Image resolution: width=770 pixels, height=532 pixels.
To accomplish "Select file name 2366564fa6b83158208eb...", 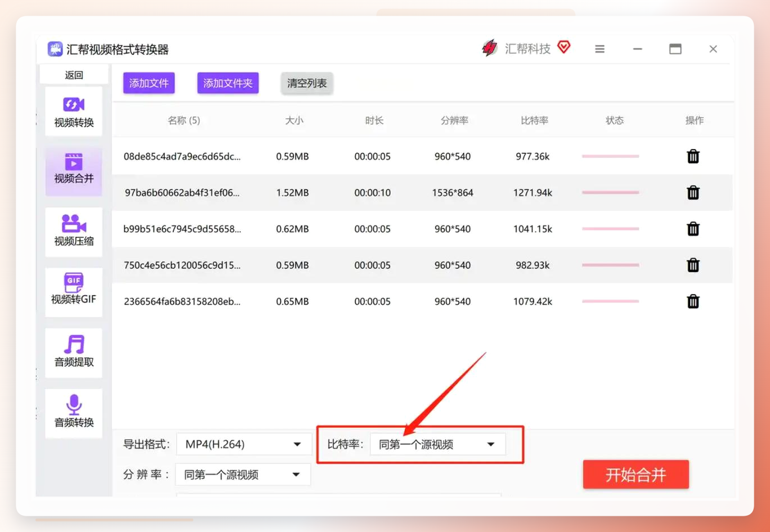I will click(182, 301).
